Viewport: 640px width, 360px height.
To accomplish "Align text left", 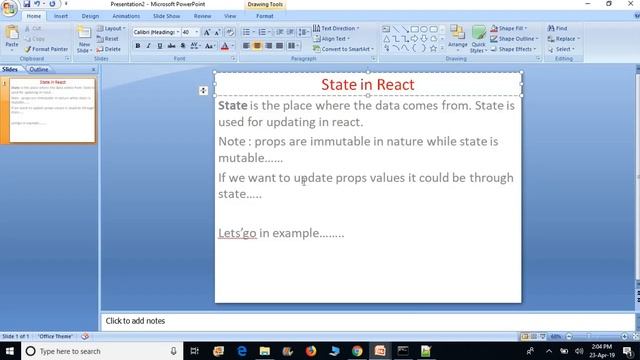I will [246, 46].
